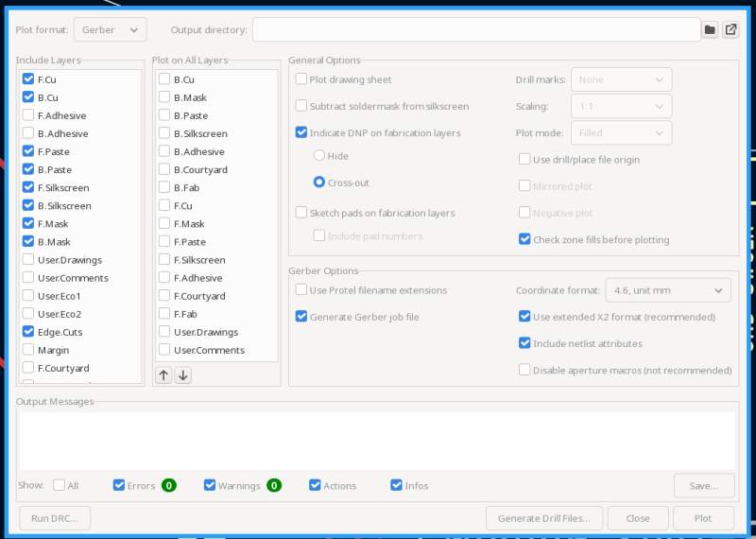Uncheck F.Silkscreen in Include Layers
Viewport: 756px width, 539px height.
pos(28,187)
